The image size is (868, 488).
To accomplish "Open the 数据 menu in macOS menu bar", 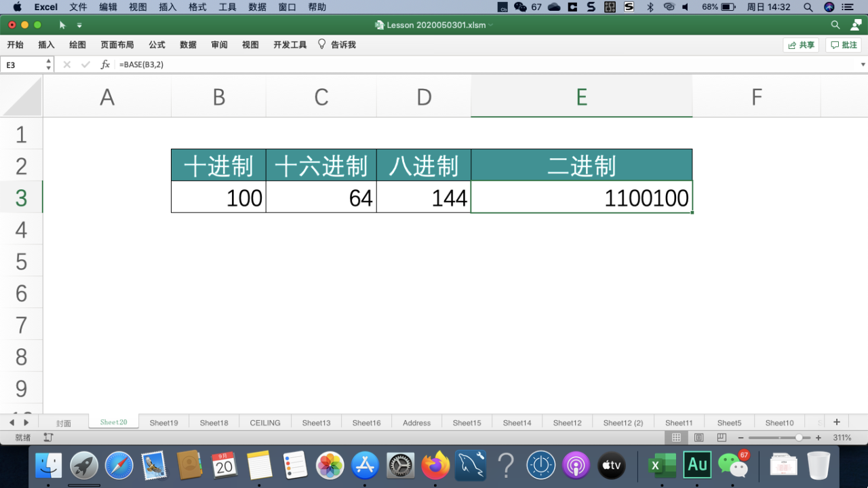I will click(x=258, y=7).
